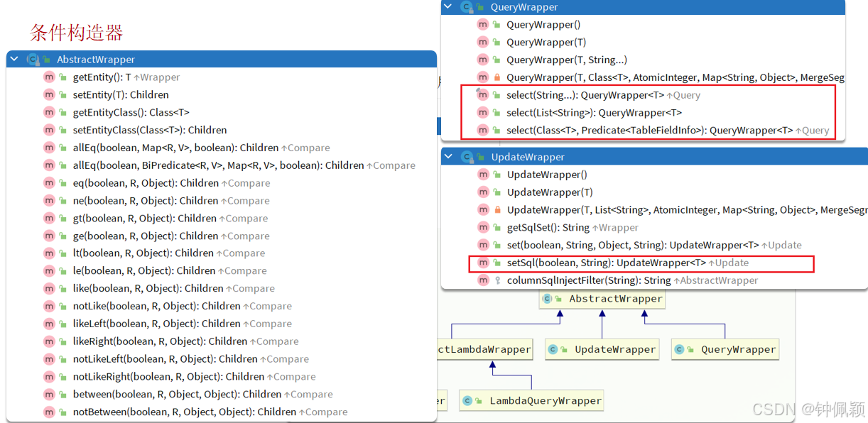This screenshot has width=868, height=423.
Task: Click the AbstractLambdaWrapper node in class diagram
Action: 485,349
